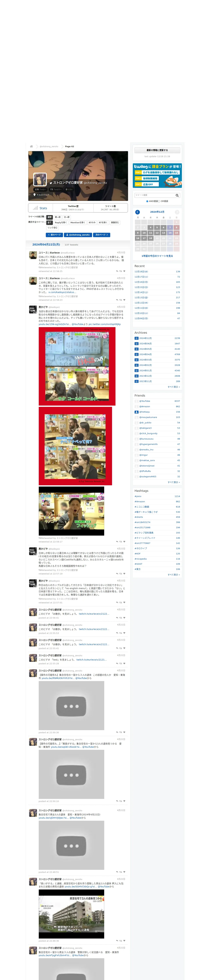Open the Stats tab in profile bar
This screenshot has height=980, width=210.
[40, 208]
